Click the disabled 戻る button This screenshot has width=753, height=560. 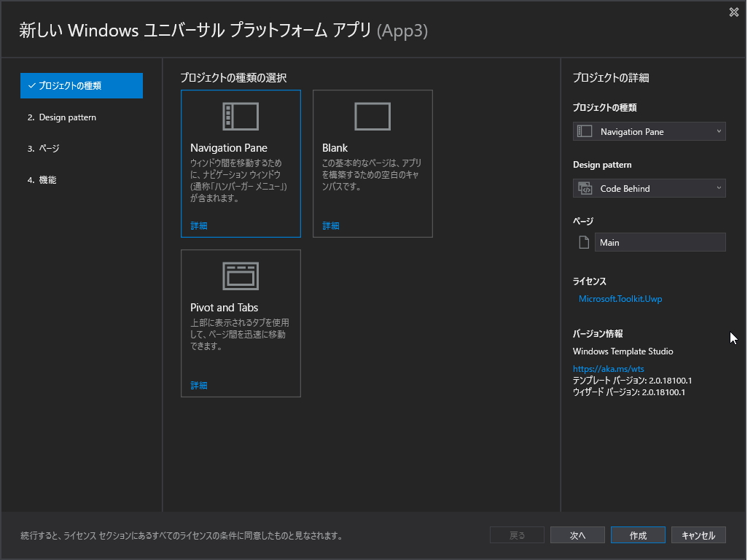click(x=517, y=535)
